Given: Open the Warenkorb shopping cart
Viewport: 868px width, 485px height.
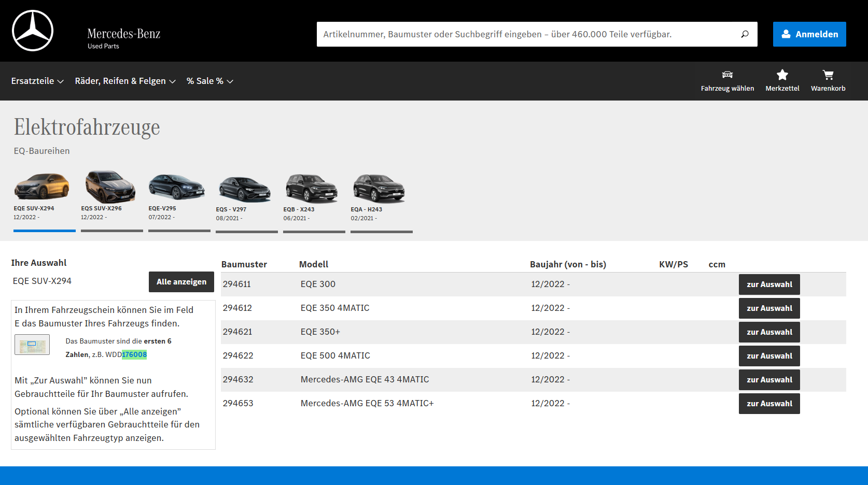Looking at the screenshot, I should point(828,75).
